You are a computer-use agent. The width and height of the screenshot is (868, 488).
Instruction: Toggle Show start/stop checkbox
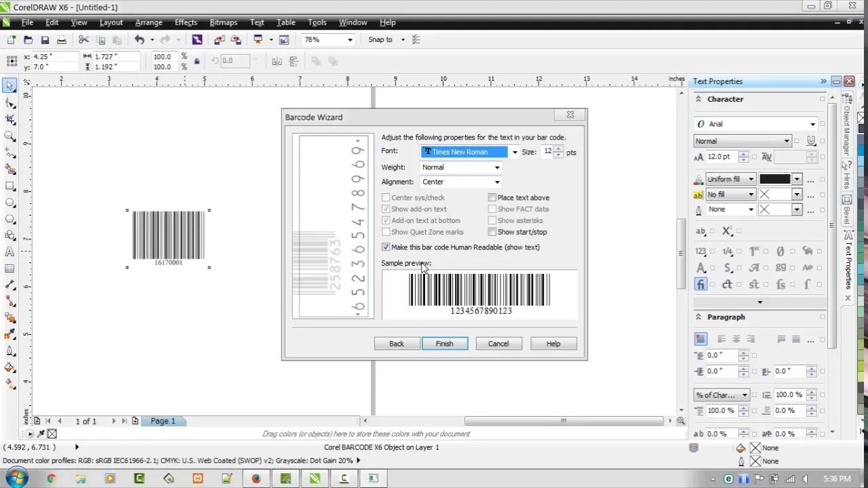[x=492, y=232]
